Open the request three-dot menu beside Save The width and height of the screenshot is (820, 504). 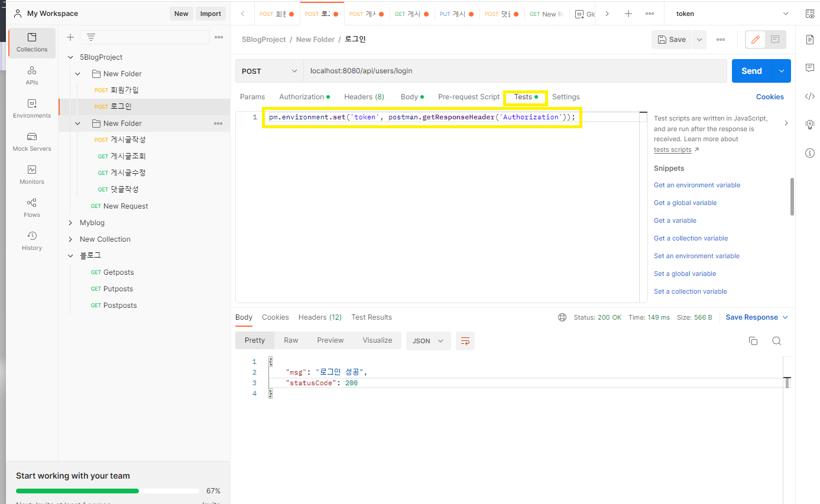(721, 40)
